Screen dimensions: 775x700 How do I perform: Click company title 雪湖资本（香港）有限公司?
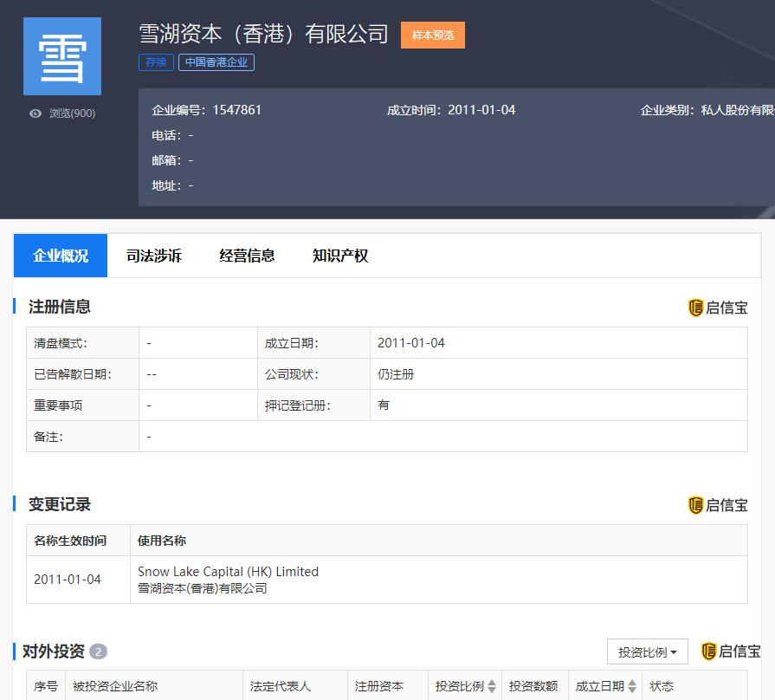263,35
